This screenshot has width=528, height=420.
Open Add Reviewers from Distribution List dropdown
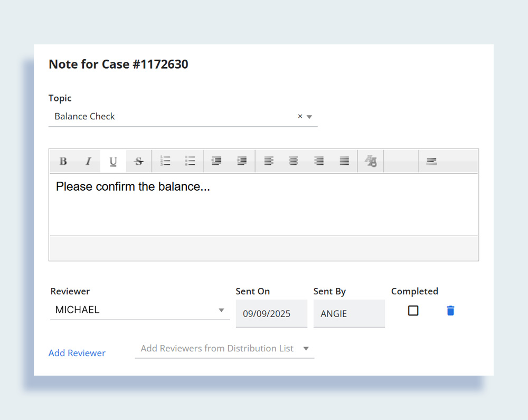pos(306,349)
